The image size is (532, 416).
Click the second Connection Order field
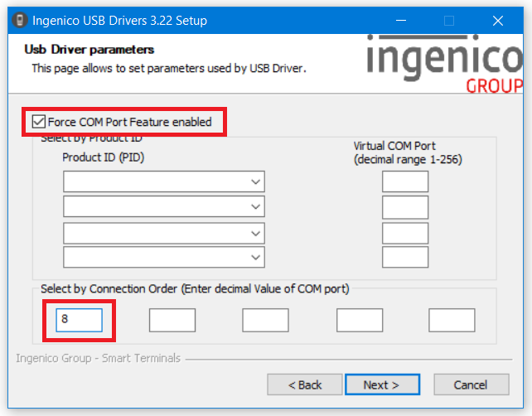coord(172,320)
